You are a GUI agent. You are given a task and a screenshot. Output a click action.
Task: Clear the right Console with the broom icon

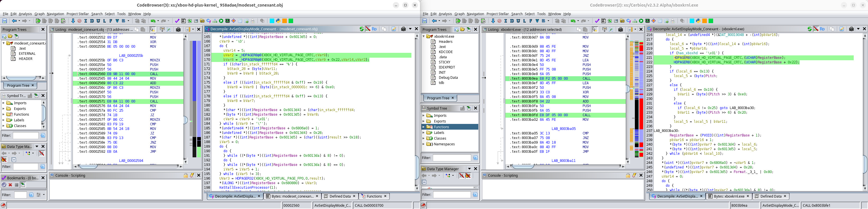pyautogui.click(x=634, y=175)
